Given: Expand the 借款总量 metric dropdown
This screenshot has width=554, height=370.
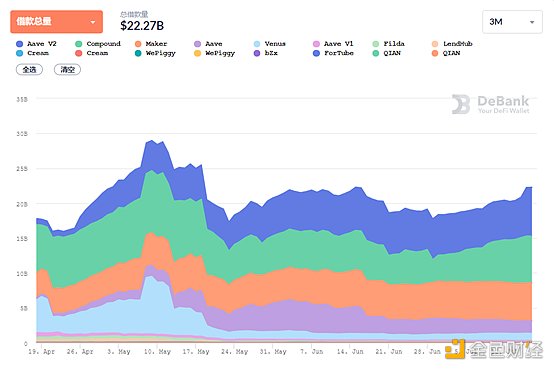Looking at the screenshot, I should tap(57, 22).
